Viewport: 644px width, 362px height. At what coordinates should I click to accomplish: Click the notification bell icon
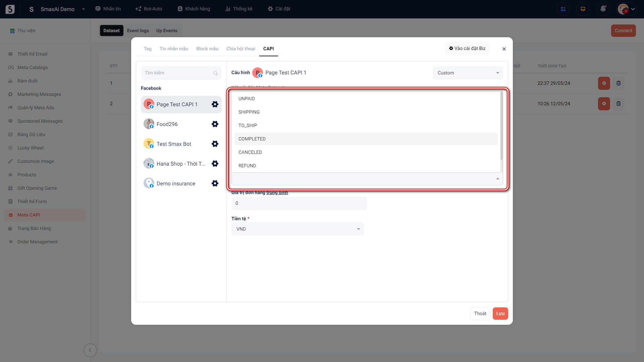point(603,9)
